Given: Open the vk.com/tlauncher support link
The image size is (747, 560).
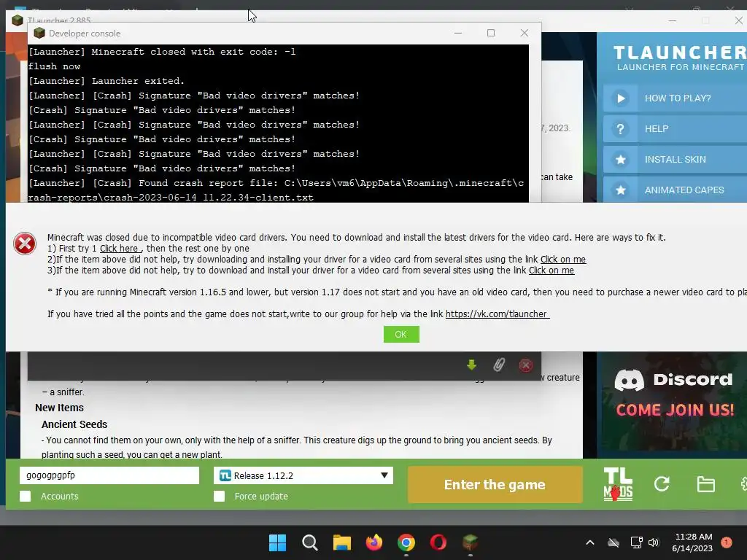Looking at the screenshot, I should [x=497, y=314].
